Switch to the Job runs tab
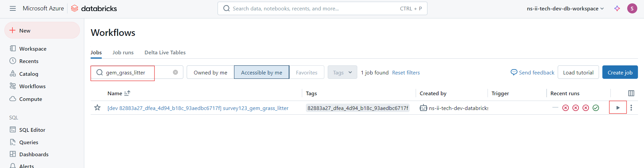The width and height of the screenshot is (644, 168). point(123,52)
